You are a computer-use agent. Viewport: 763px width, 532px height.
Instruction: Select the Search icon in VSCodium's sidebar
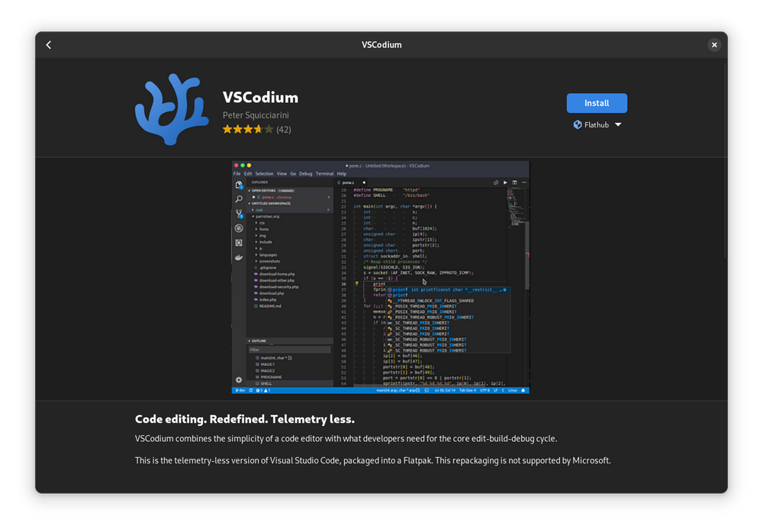point(238,200)
